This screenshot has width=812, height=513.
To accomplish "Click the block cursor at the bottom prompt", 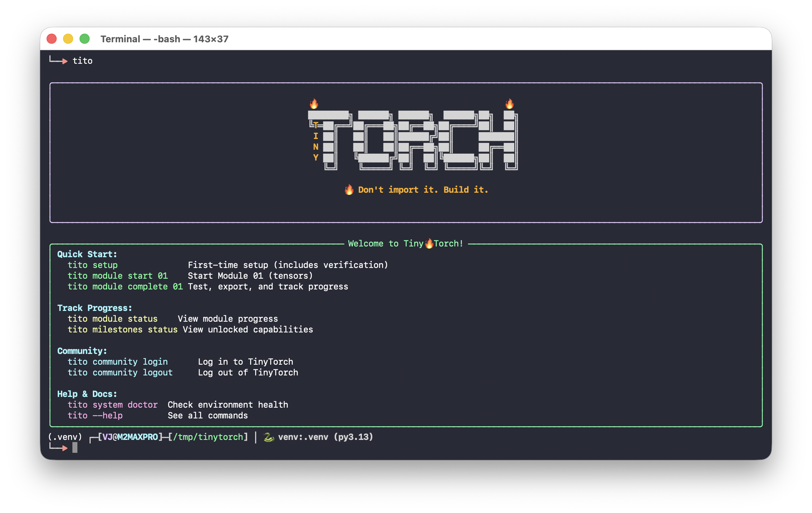I will 75,447.
